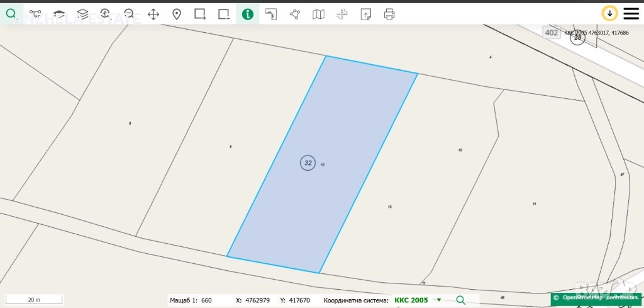
Task: Click the export sheet icon
Action: pyautogui.click(x=366, y=14)
